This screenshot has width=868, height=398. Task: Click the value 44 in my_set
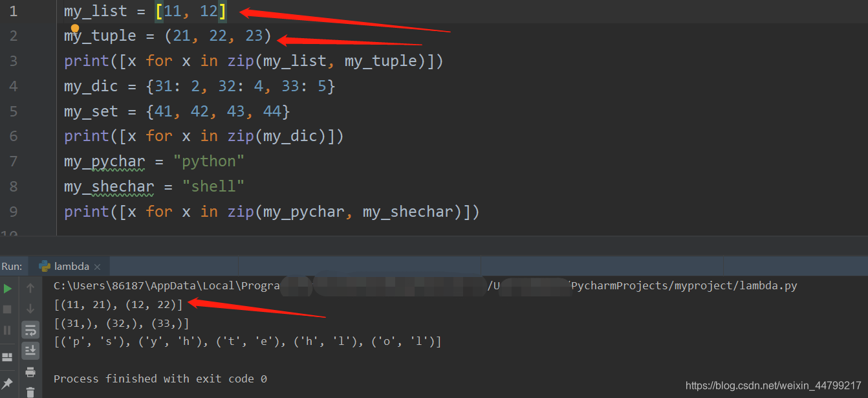pos(272,111)
